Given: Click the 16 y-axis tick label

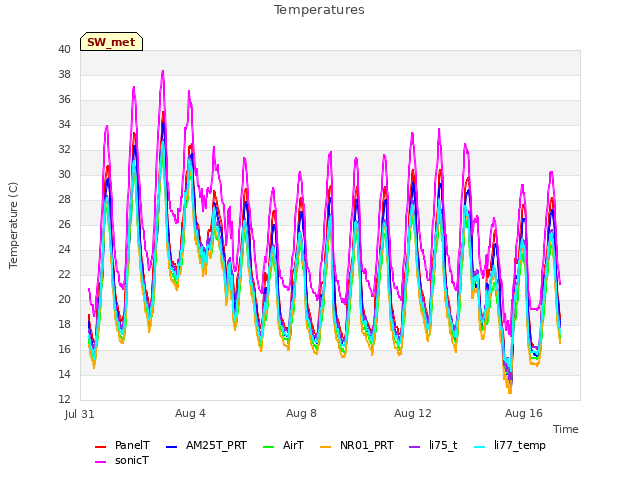Looking at the screenshot, I should click(64, 349).
